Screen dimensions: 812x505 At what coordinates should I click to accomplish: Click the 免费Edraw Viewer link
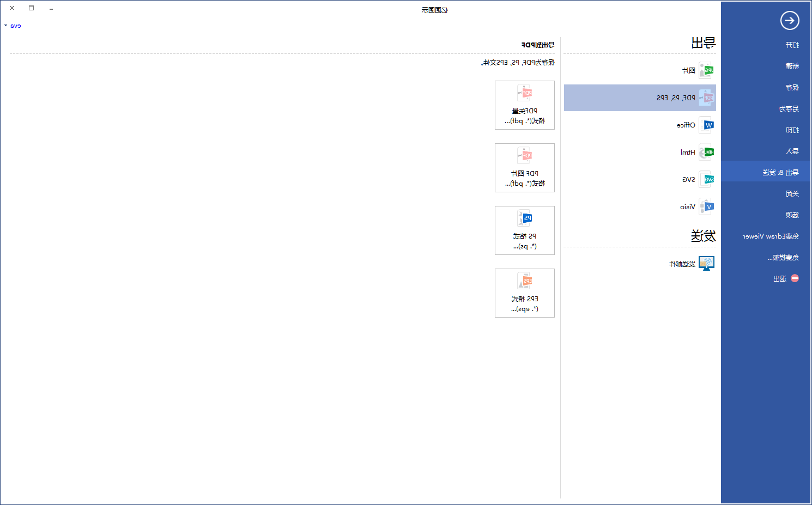point(771,236)
